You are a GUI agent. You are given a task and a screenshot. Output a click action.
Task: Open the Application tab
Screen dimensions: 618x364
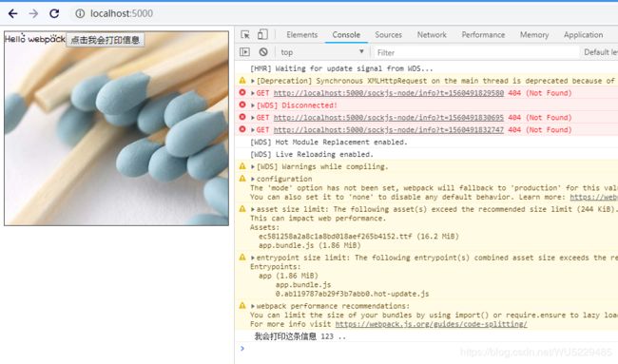tap(583, 35)
